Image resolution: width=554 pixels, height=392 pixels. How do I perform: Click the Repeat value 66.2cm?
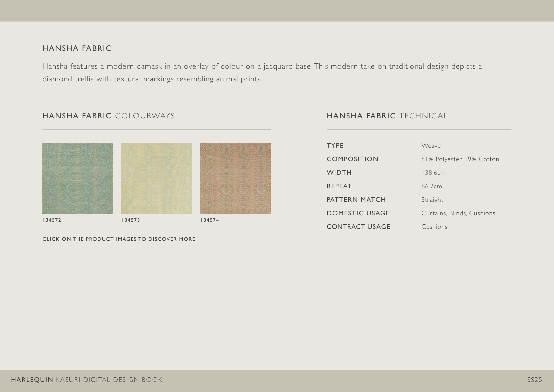431,186
